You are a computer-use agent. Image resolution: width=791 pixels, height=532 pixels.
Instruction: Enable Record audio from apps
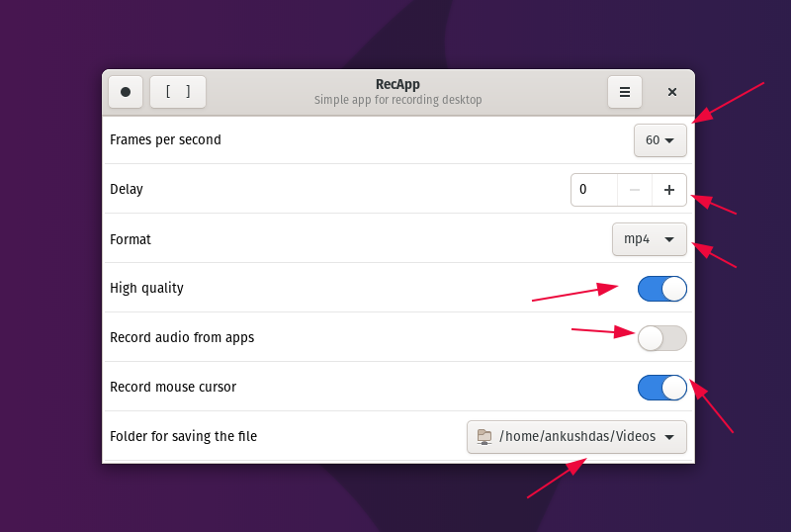point(661,338)
